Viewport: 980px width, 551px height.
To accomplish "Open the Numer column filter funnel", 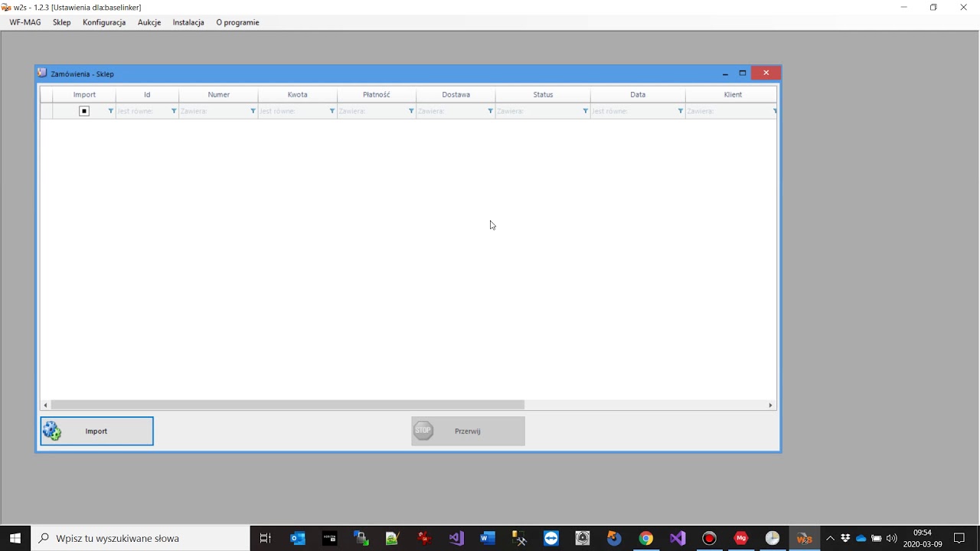I will point(253,111).
